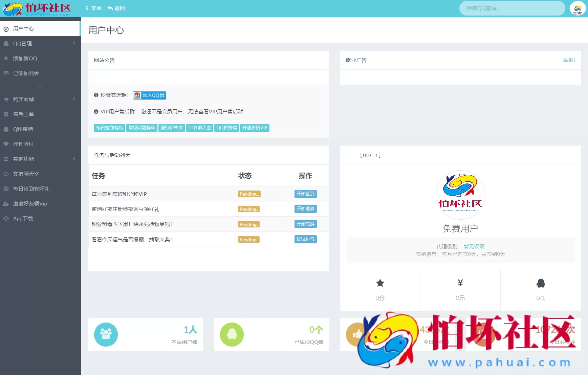The image size is (588, 375).
Task: Select the Q秒赞墙 bell icon
Action: pos(6,129)
